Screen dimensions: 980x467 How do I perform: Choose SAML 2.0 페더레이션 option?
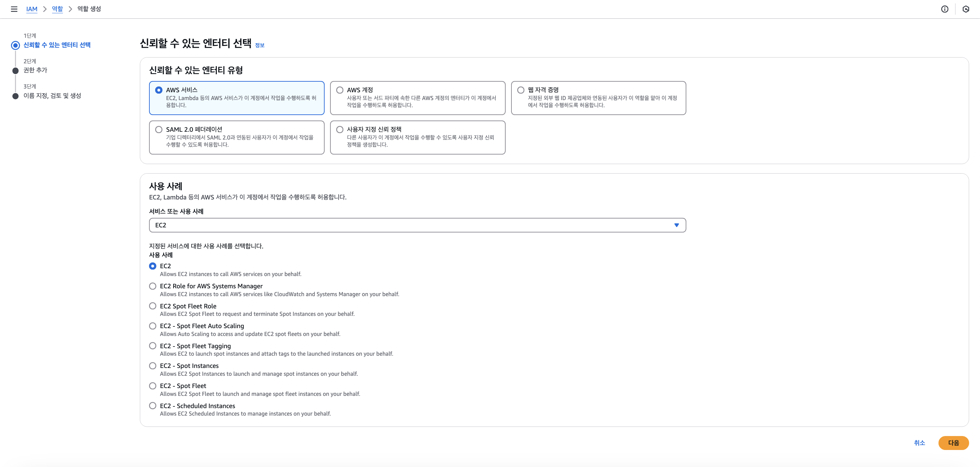tap(159, 130)
